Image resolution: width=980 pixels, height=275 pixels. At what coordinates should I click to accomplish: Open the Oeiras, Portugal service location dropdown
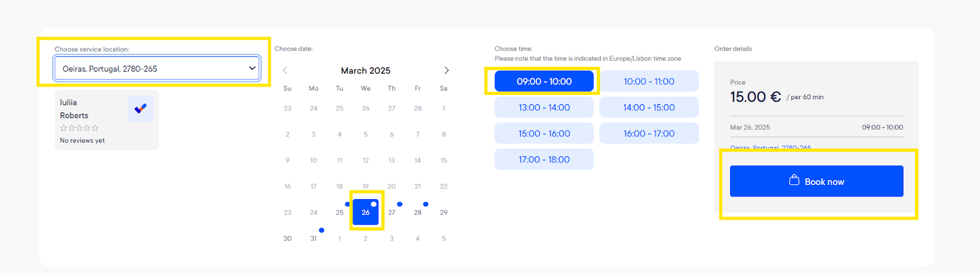157,69
